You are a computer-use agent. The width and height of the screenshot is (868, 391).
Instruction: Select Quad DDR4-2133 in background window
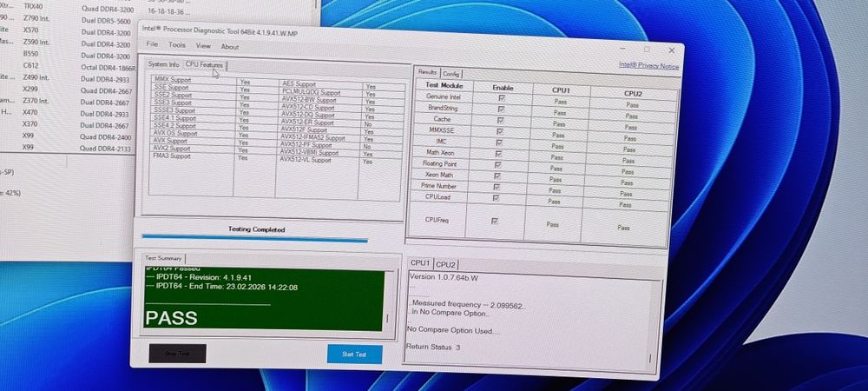click(x=106, y=149)
